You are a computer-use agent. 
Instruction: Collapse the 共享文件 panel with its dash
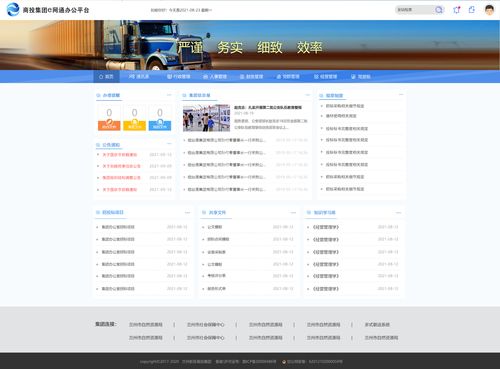tap(293, 212)
